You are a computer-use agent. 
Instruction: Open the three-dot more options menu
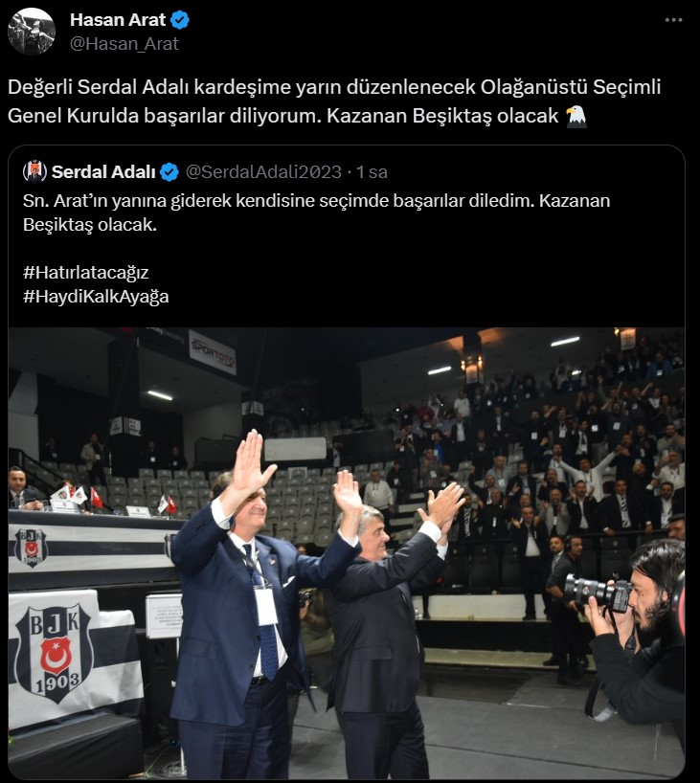673,20
